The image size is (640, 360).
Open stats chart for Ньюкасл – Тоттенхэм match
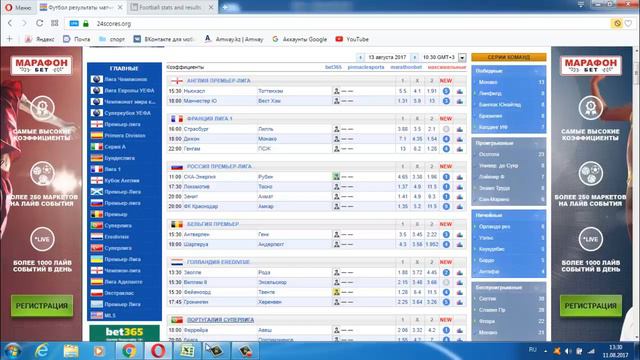click(460, 91)
